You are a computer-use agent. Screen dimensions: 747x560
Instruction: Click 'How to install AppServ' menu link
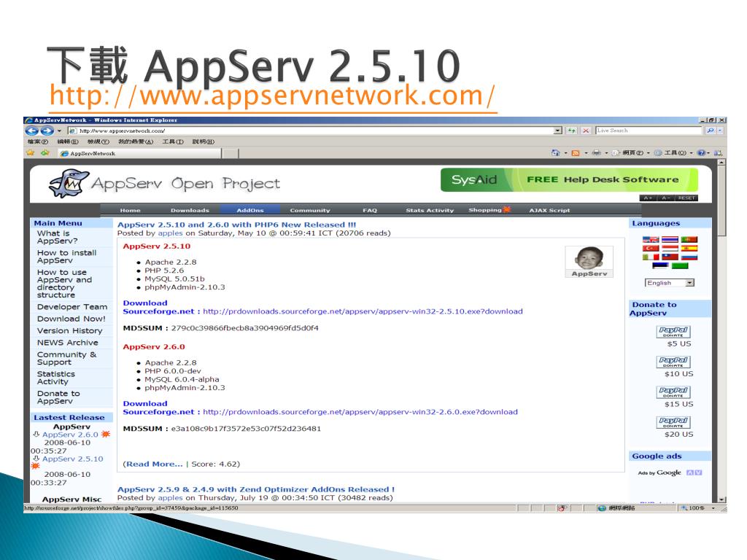click(66, 257)
